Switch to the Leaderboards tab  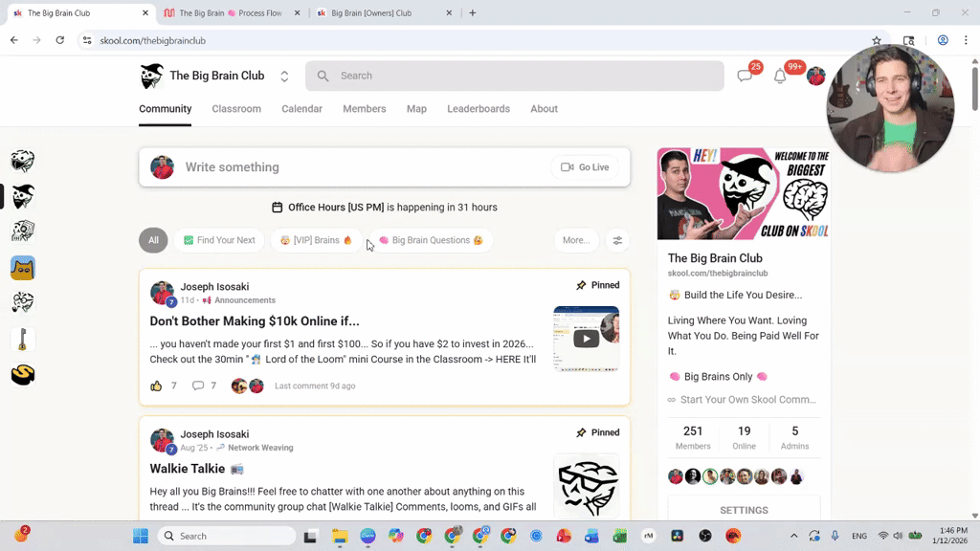[x=479, y=109]
